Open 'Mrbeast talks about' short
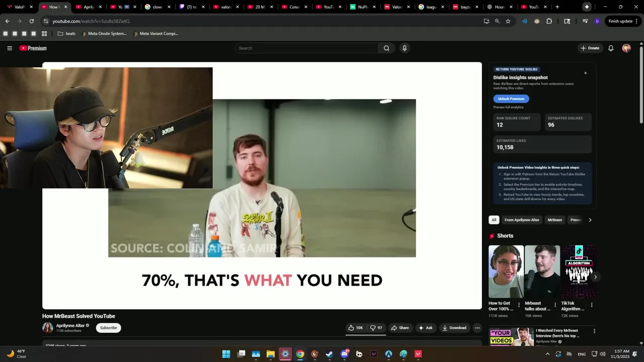Viewport: 644px width, 362px height. 542,271
